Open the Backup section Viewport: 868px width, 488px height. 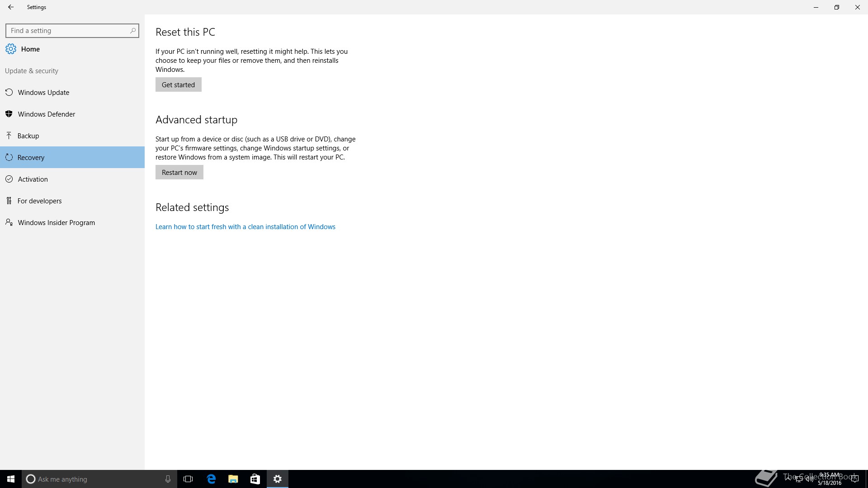tap(72, 136)
